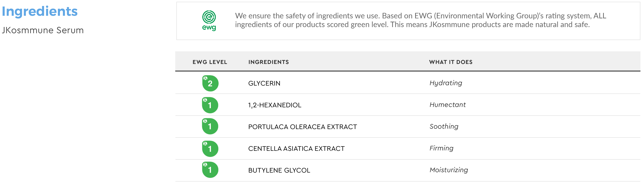Click Portulaca Oleracea's EWG level badge
This screenshot has width=644, height=184.
tap(210, 126)
